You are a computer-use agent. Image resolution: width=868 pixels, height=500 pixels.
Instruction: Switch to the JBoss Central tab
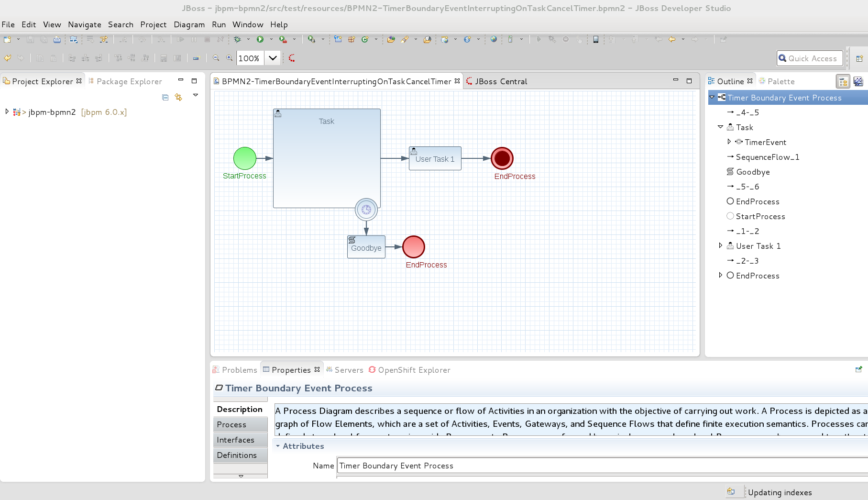tap(498, 81)
